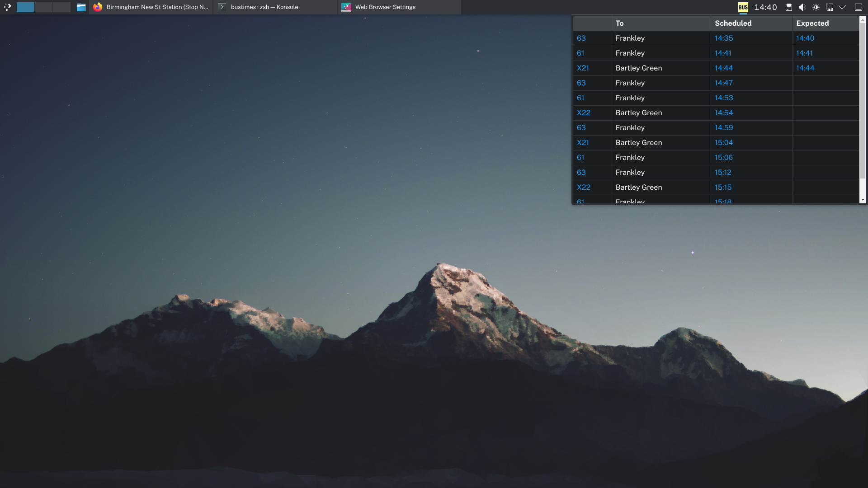Click the Show Desktop icon in panel
This screenshot has width=868, height=488.
pos(858,7)
